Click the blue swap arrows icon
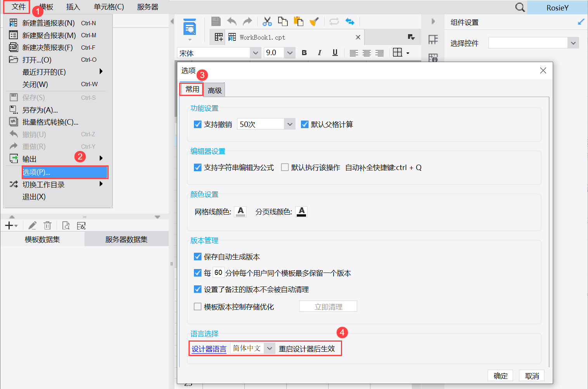The height and width of the screenshot is (389, 588). coord(350,21)
